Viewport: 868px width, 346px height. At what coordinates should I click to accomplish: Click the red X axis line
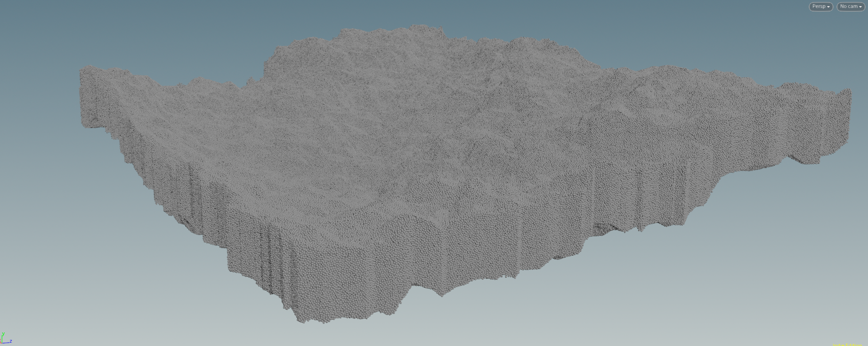[1, 343]
